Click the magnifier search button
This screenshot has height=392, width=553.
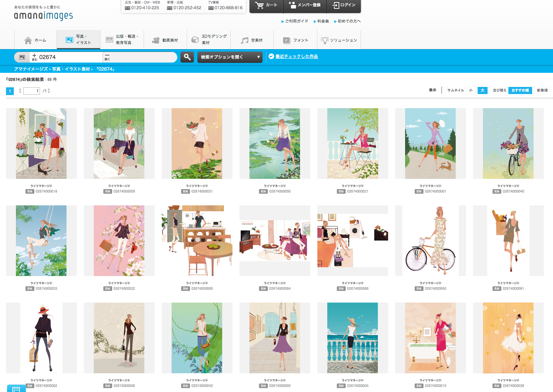[x=187, y=57]
